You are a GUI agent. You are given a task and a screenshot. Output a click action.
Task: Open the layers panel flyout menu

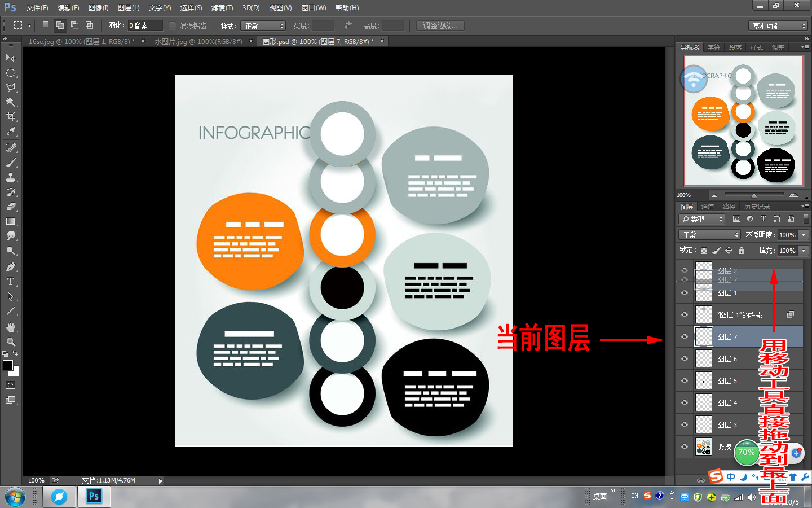(x=805, y=207)
